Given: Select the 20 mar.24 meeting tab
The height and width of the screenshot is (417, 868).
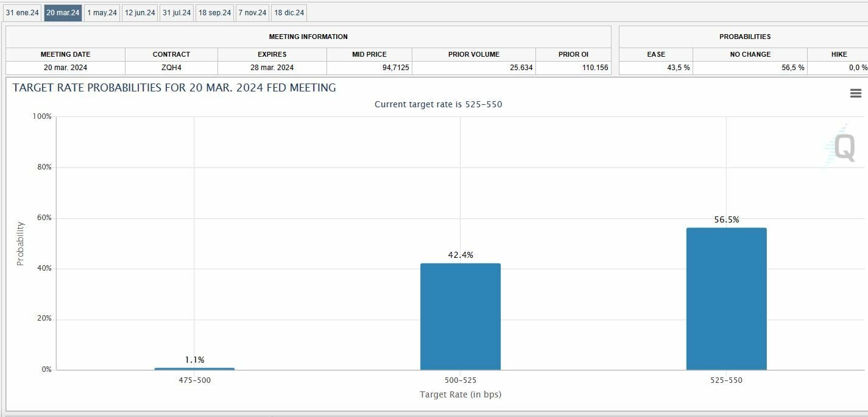Looking at the screenshot, I should (63, 12).
